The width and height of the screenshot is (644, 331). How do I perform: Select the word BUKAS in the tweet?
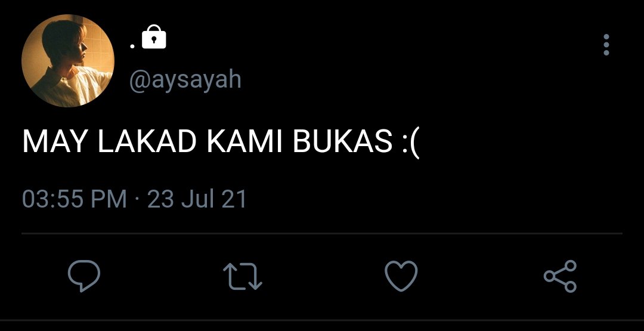[x=343, y=141]
